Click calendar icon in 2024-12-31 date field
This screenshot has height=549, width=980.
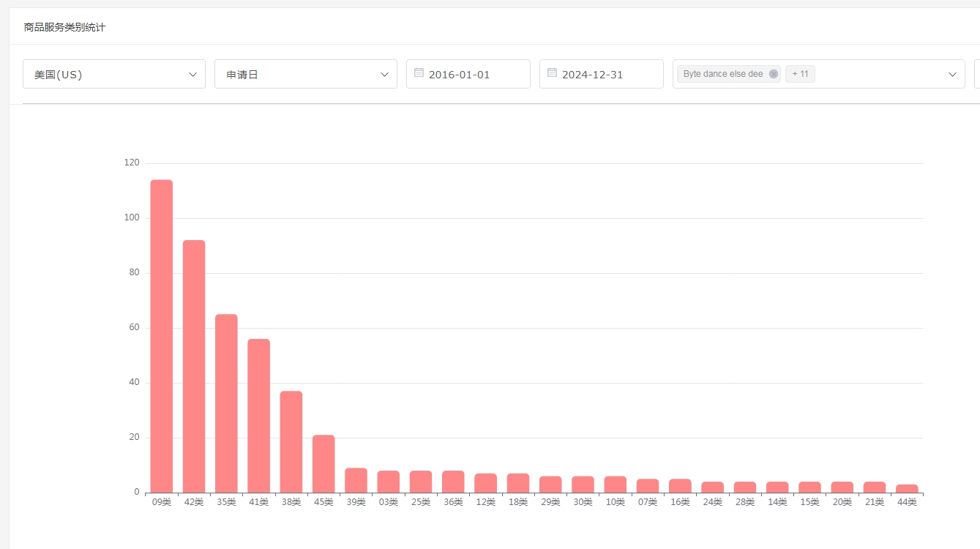(552, 73)
